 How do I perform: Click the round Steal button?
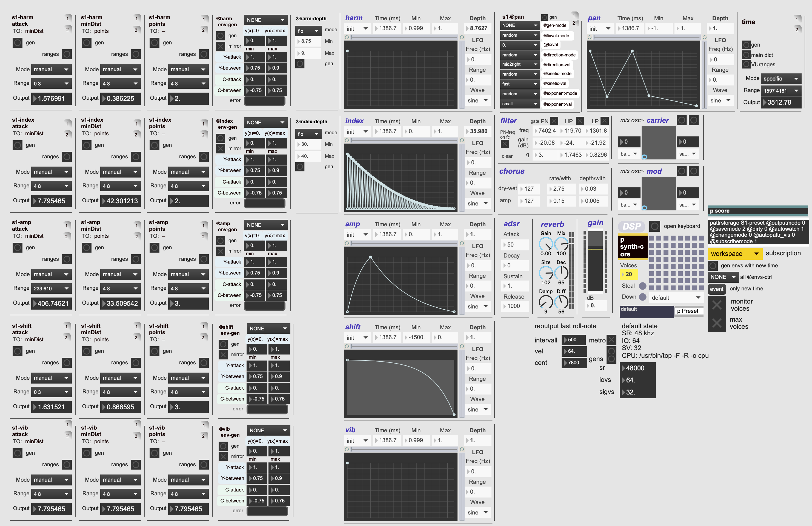point(642,286)
